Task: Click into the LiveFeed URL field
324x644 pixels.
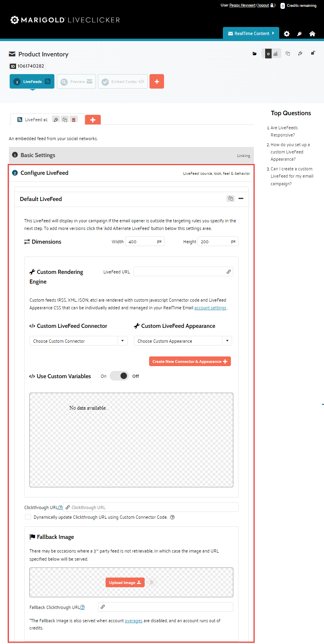Action: point(179,272)
